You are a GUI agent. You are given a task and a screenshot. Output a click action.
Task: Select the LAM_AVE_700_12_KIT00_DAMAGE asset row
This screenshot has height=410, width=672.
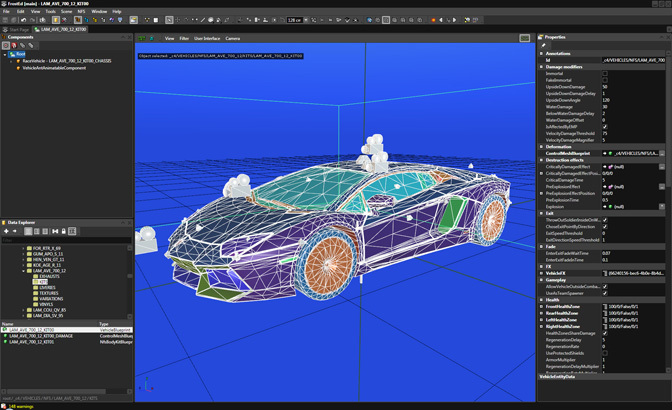click(x=66, y=336)
